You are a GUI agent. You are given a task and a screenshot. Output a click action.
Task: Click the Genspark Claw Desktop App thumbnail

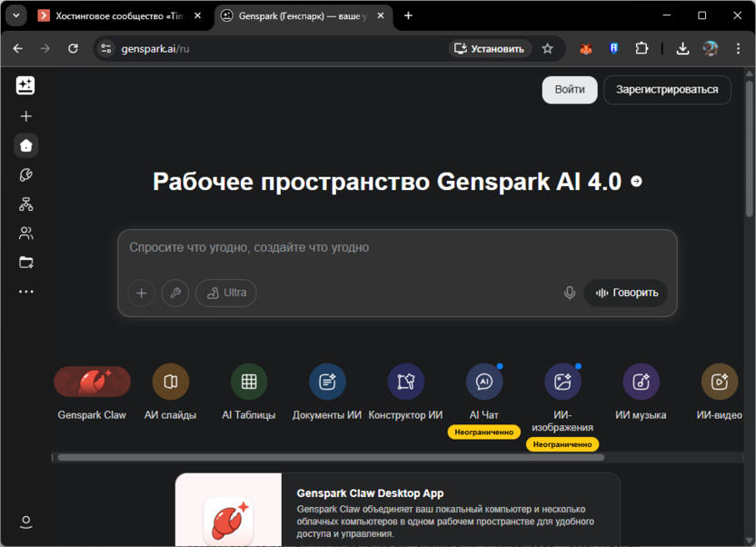pos(229,510)
